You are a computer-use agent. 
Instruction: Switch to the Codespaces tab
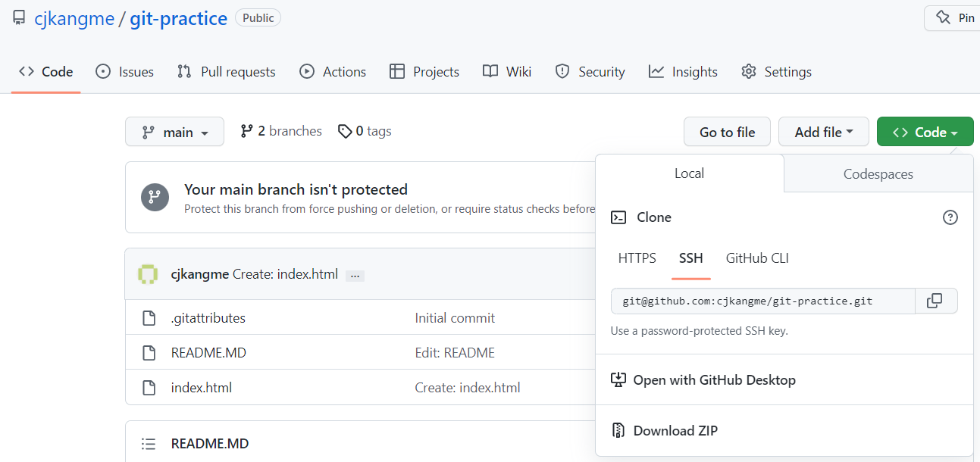(878, 174)
